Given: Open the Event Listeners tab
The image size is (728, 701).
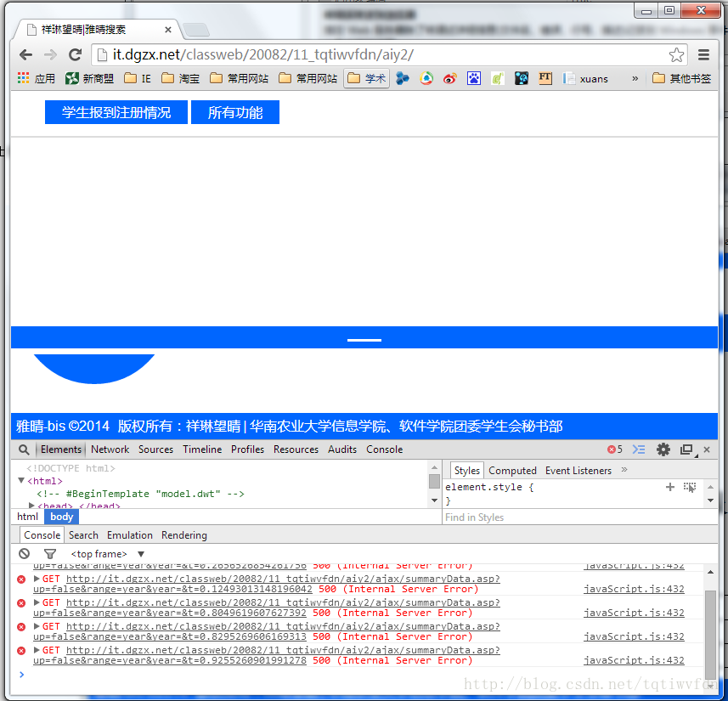Looking at the screenshot, I should (578, 471).
